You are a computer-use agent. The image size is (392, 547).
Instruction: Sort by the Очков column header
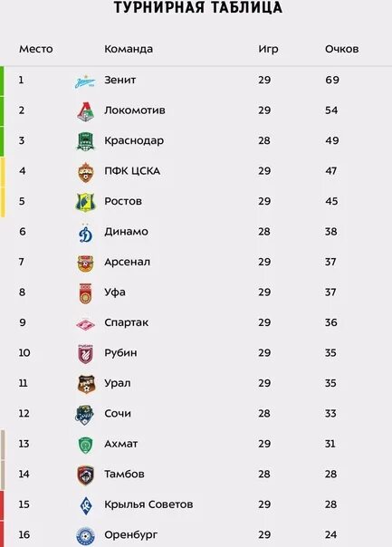pyautogui.click(x=342, y=49)
